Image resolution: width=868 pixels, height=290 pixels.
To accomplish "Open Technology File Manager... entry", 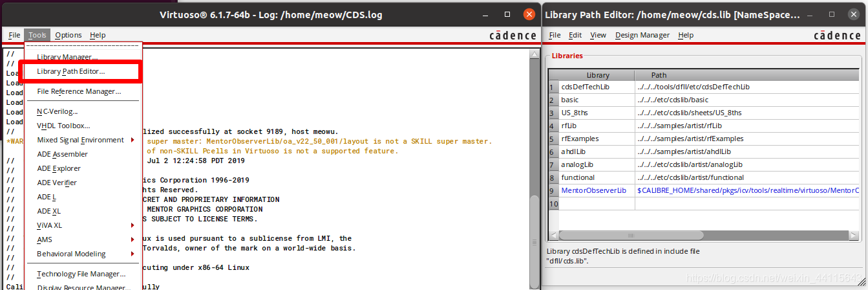I will click(81, 274).
